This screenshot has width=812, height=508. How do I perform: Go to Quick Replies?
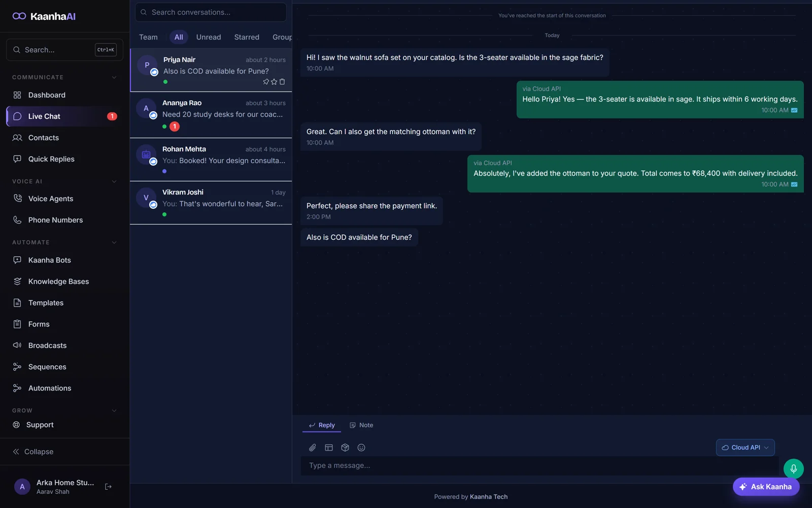pos(64,159)
